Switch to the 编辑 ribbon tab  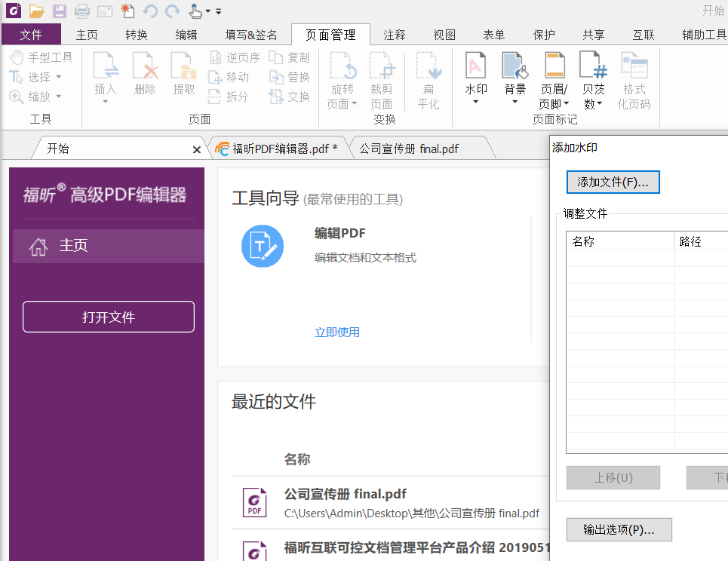tap(186, 35)
